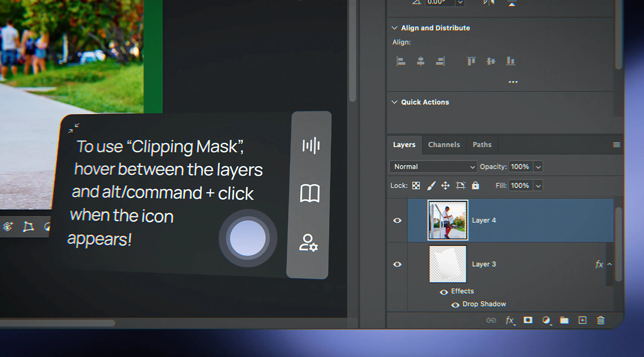The height and width of the screenshot is (357, 644).
Task: Click the delete layer trash icon
Action: [600, 320]
